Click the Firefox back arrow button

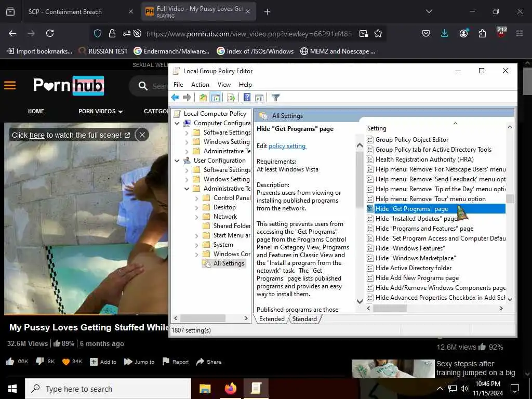(12, 33)
